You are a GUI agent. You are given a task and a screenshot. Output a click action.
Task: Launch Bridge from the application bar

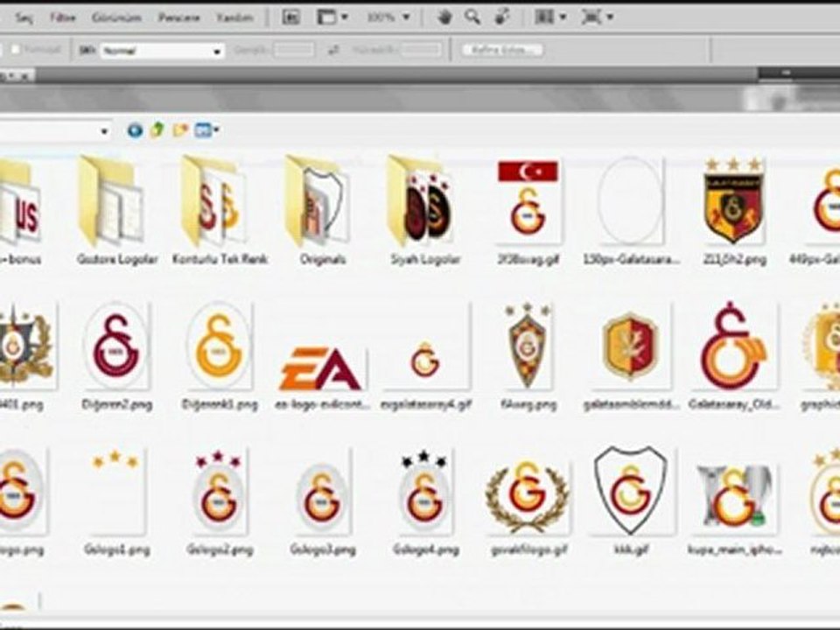pyautogui.click(x=290, y=17)
